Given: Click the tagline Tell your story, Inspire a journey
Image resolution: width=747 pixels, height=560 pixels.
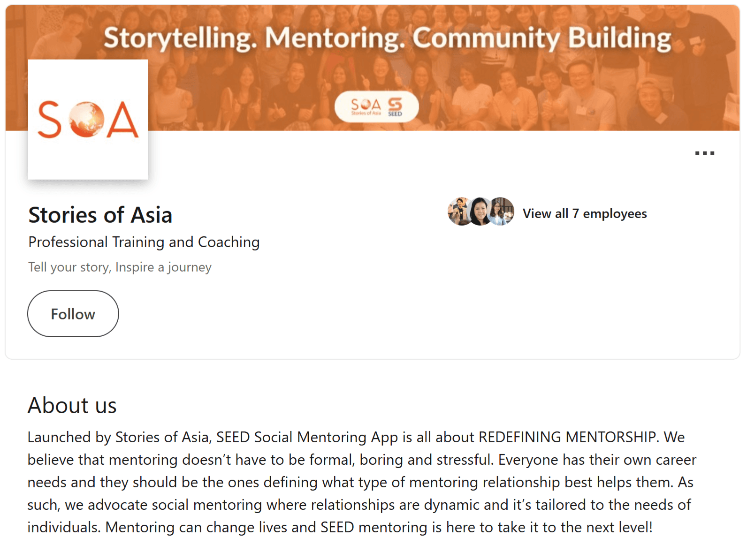Looking at the screenshot, I should click(x=120, y=267).
